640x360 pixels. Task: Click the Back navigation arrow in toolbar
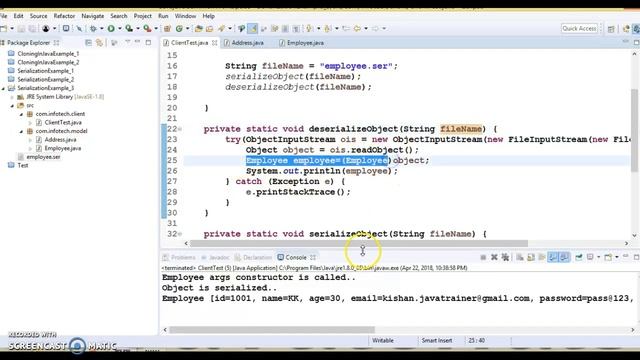[357, 29]
